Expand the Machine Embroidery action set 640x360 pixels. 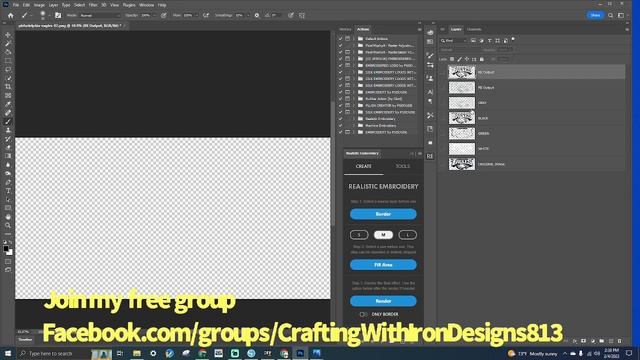(x=354, y=125)
